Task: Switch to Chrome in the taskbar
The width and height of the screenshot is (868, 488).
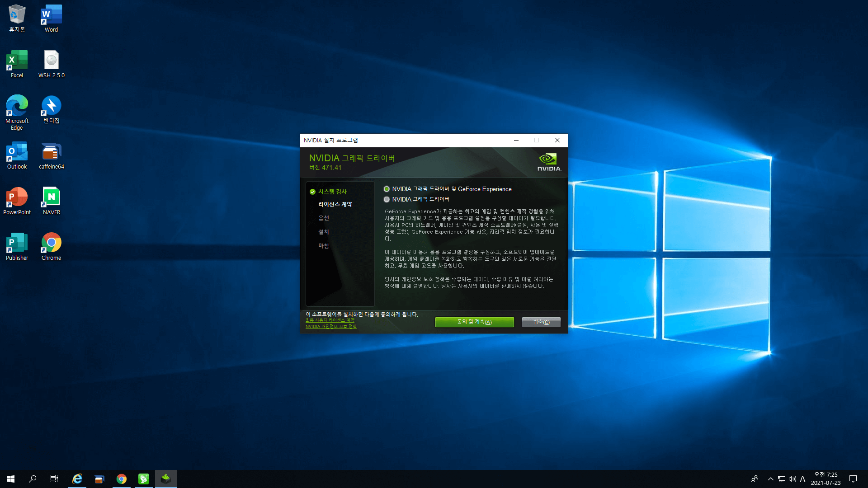Action: pos(122,479)
